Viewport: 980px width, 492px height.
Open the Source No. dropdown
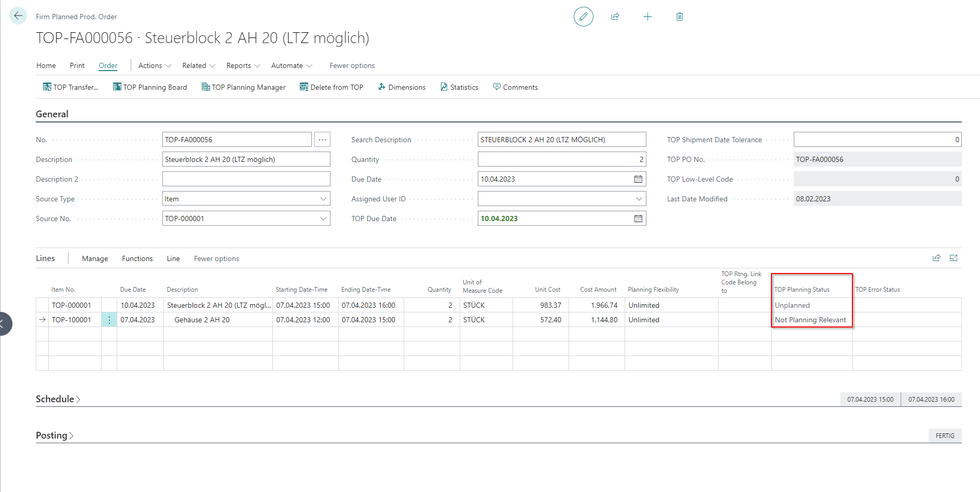pyautogui.click(x=323, y=218)
